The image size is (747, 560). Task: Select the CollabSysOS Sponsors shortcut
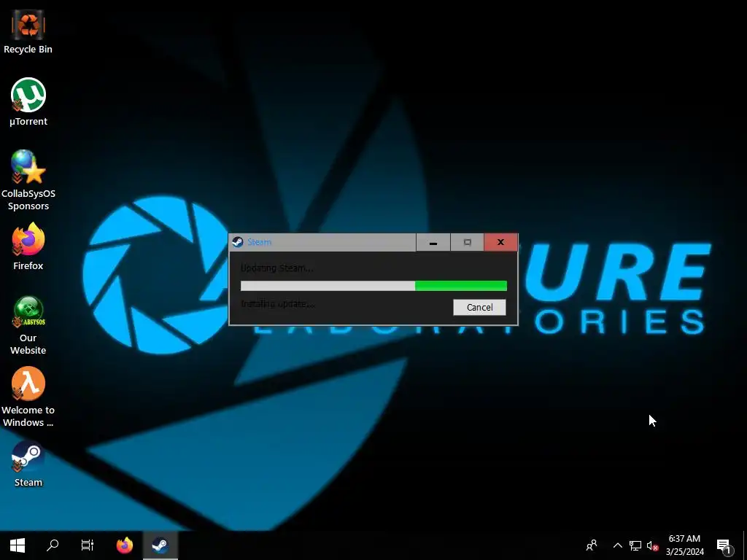click(28, 180)
